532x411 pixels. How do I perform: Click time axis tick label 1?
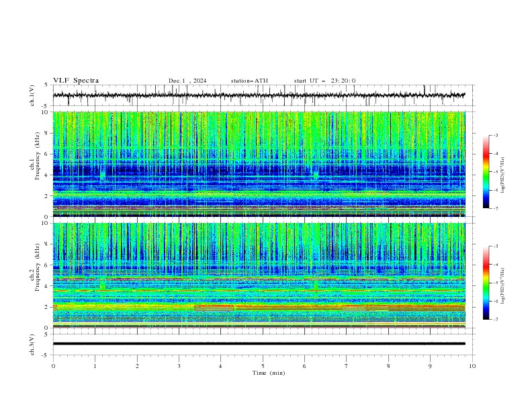[95, 366]
